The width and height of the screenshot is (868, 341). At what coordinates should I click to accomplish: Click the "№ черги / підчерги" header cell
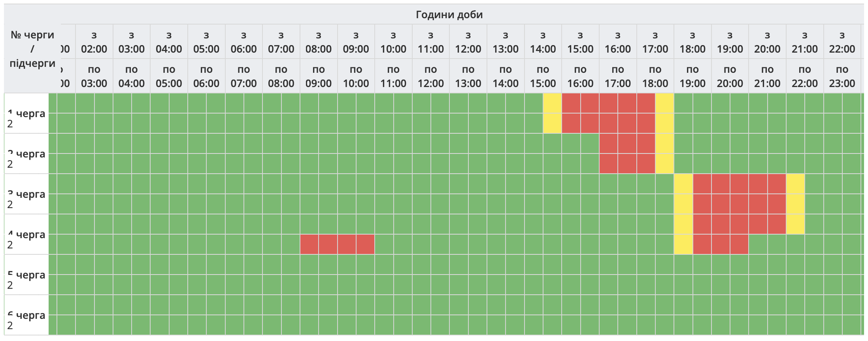[x=32, y=49]
